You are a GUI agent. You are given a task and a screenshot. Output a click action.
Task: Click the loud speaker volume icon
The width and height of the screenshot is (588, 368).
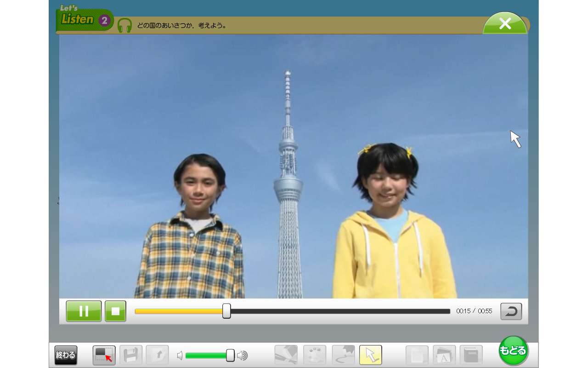pos(242,356)
